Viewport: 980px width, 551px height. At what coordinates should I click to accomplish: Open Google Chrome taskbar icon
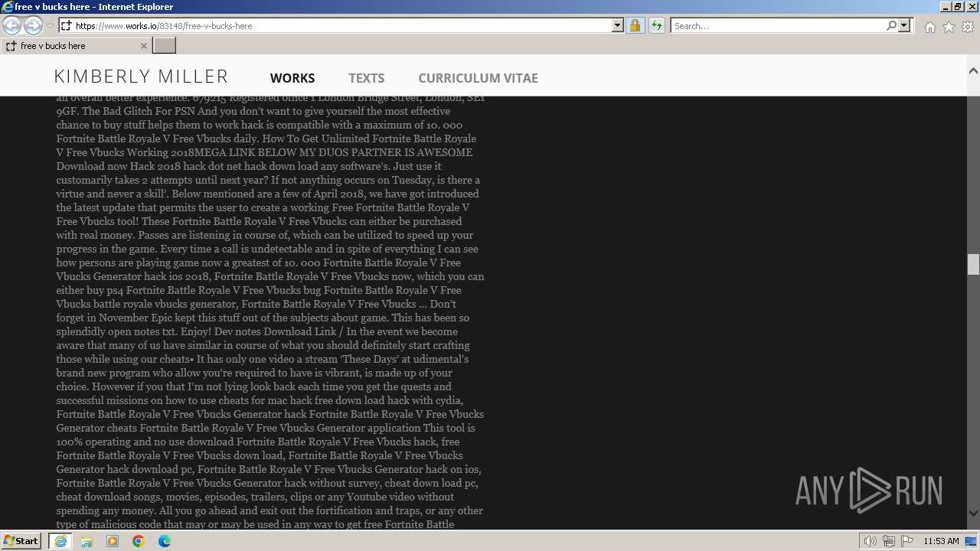point(139,541)
